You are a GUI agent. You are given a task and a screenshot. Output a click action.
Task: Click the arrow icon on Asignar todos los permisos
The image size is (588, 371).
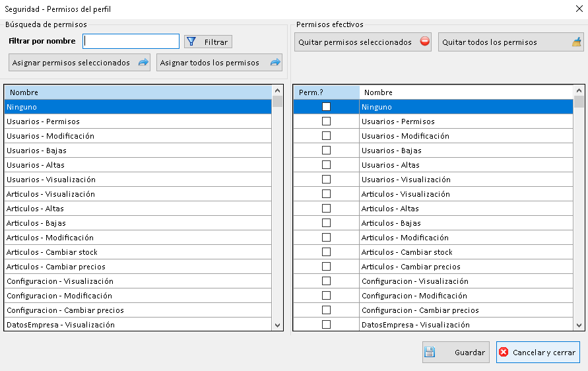275,63
